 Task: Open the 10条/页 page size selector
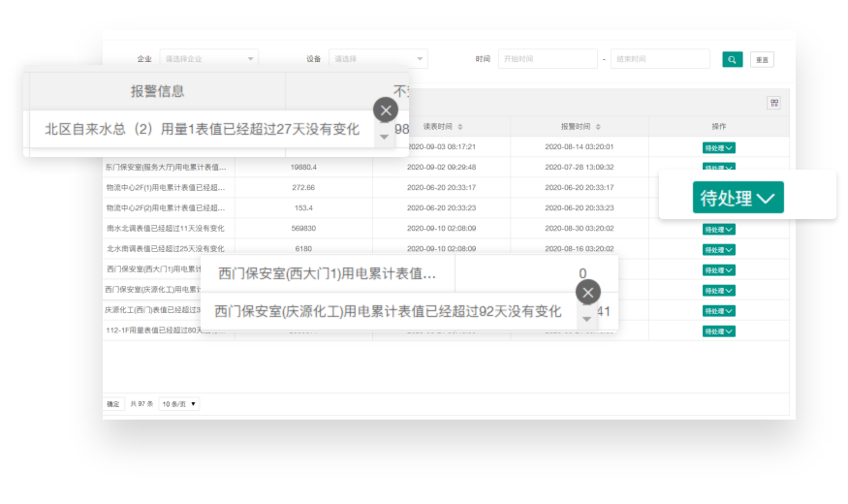pyautogui.click(x=179, y=403)
